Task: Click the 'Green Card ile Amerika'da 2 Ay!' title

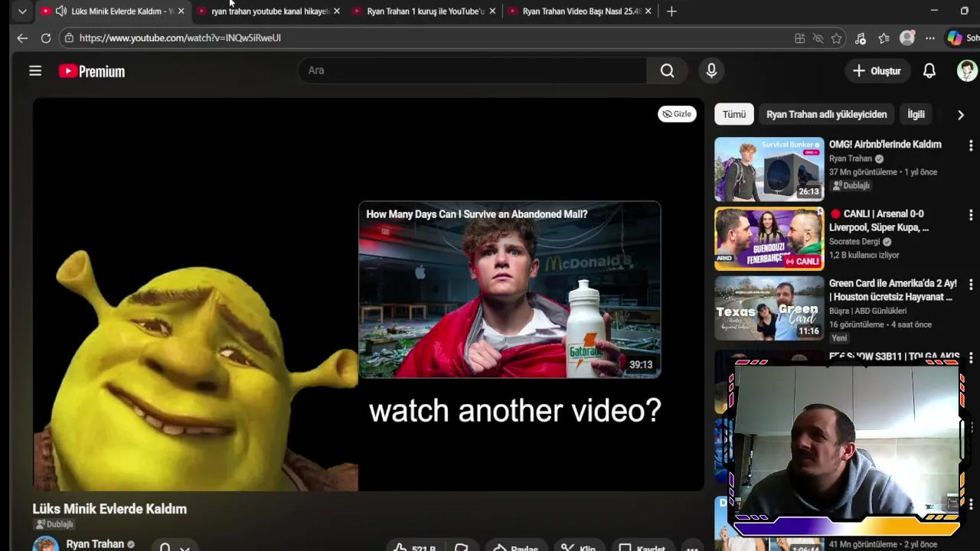Action: pyautogui.click(x=893, y=290)
